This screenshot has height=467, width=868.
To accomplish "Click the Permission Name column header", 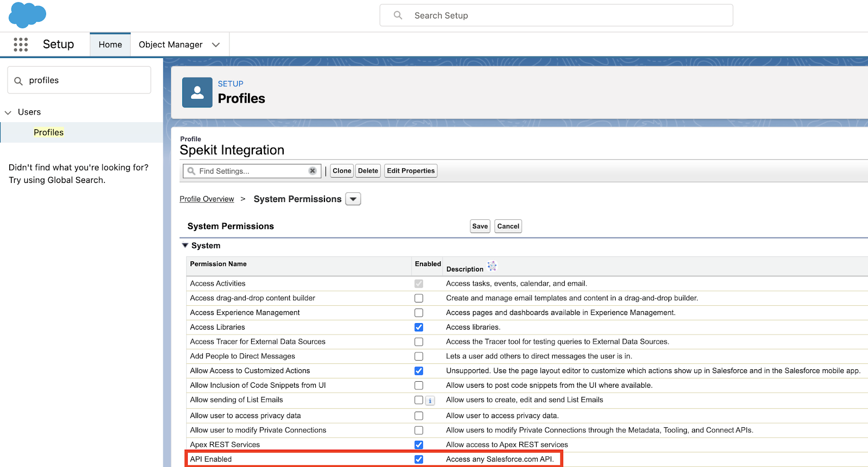I will click(x=218, y=264).
